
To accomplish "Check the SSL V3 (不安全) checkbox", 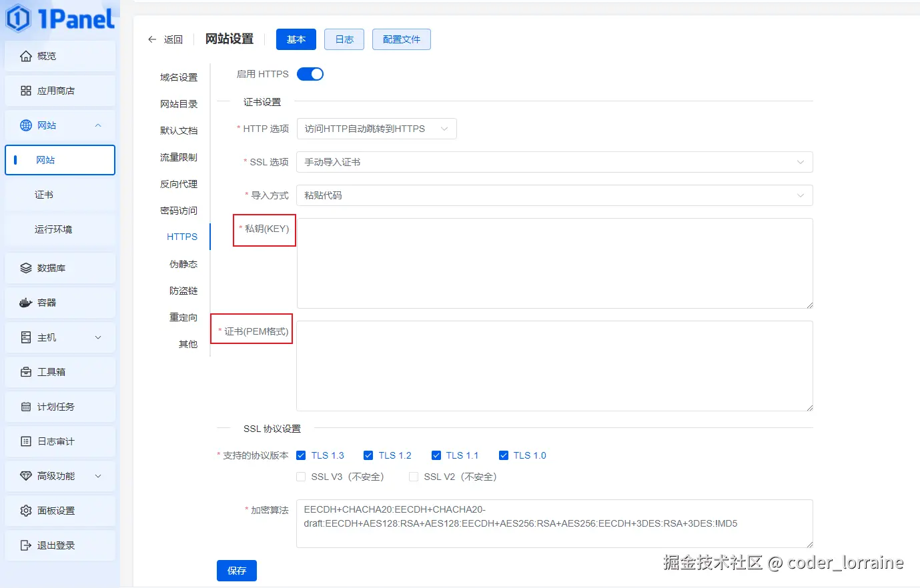I will pos(301,477).
